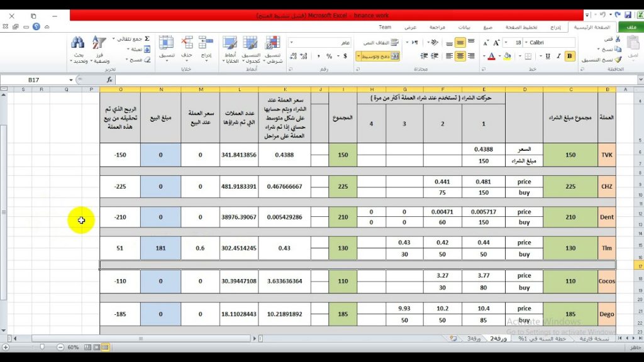Apply the red font color
Viewport: 644px width, 362px height.
tap(492, 56)
